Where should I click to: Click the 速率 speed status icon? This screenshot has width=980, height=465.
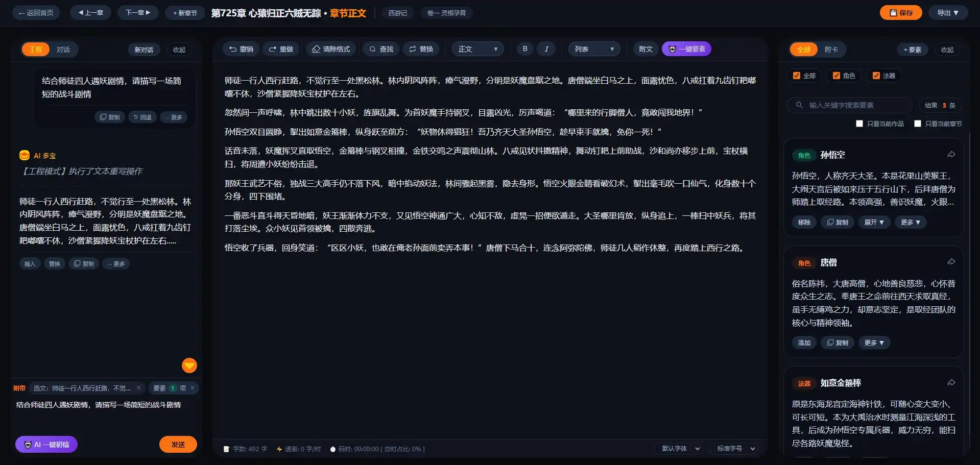click(x=279, y=449)
